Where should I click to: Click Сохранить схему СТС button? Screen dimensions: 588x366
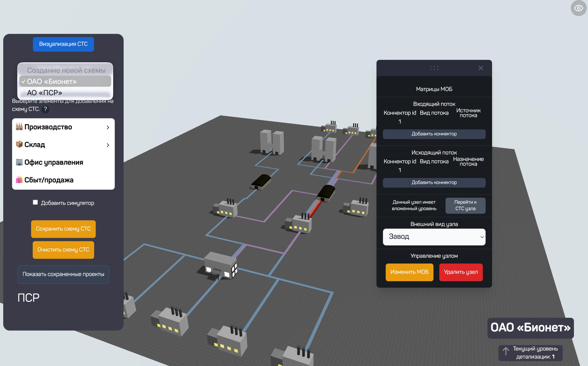click(63, 229)
